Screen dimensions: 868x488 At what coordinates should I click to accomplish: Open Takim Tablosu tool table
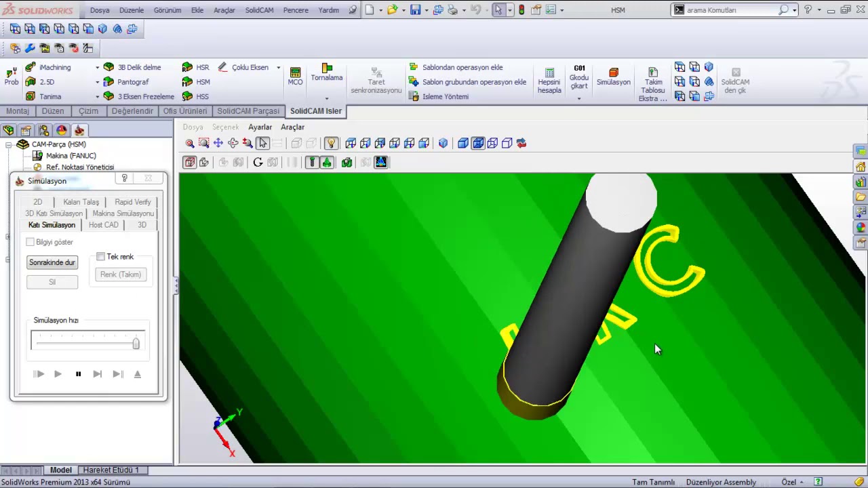point(653,85)
